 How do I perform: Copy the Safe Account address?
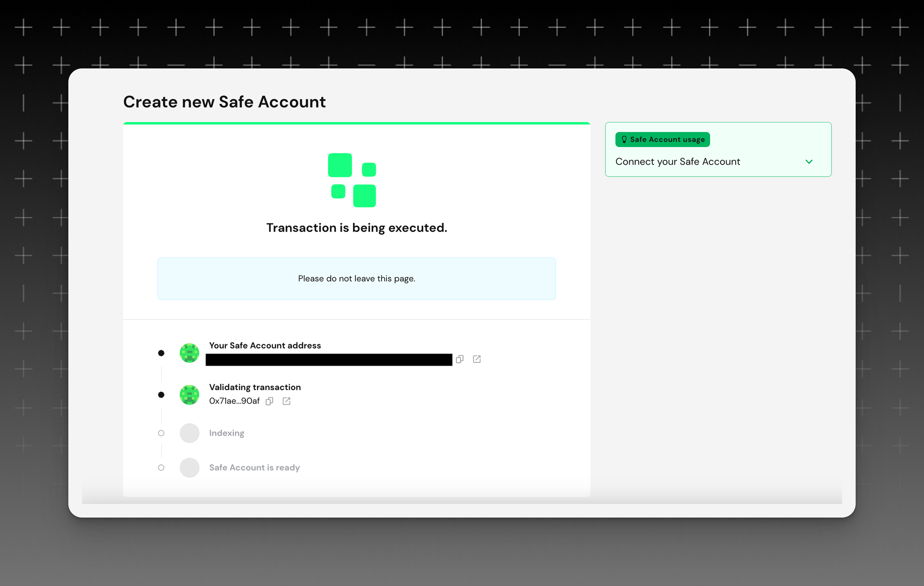pos(459,359)
